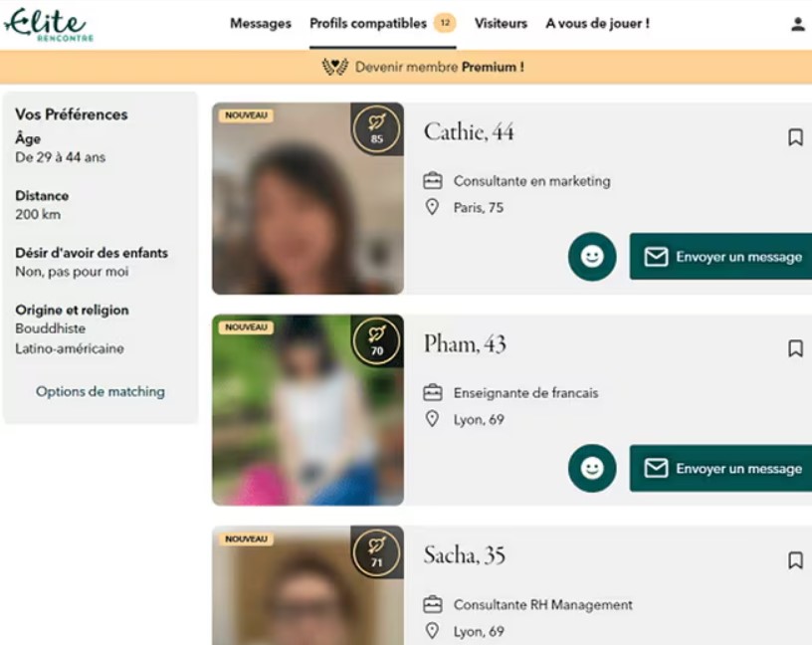The width and height of the screenshot is (812, 645).
Task: Click the Elite Rencontre logo
Action: tap(46, 25)
